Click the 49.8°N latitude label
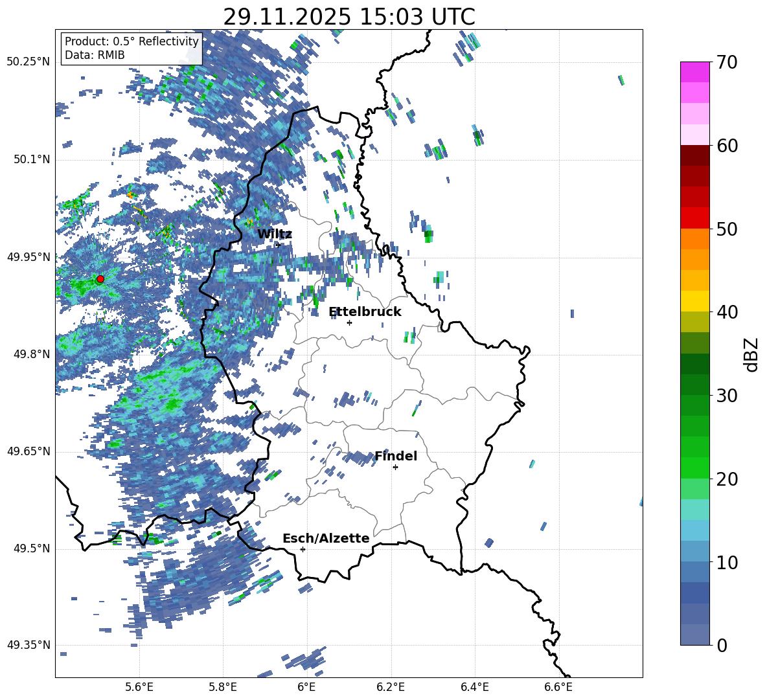767x700 pixels. click(31, 354)
